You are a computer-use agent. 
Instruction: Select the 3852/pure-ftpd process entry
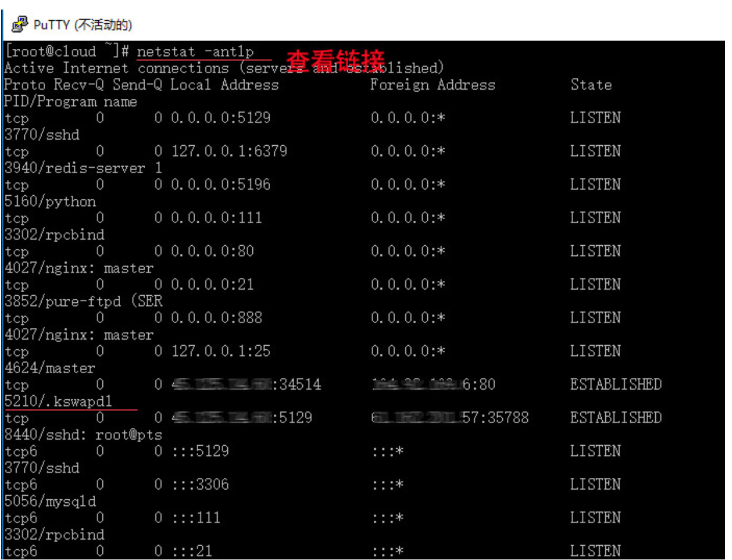83,302
